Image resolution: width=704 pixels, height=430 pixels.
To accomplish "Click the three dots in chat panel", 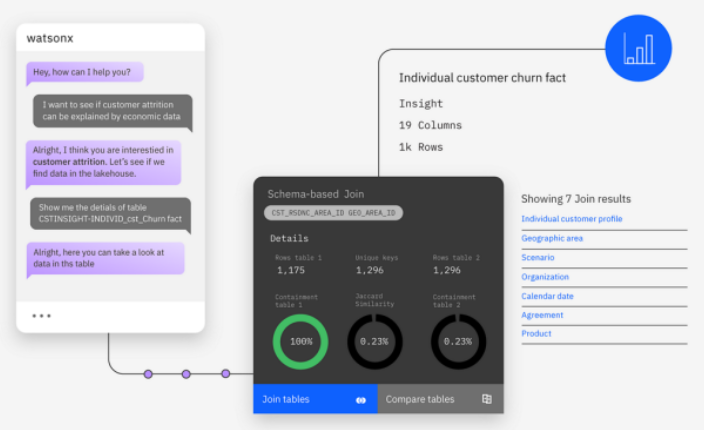I will coord(41,316).
